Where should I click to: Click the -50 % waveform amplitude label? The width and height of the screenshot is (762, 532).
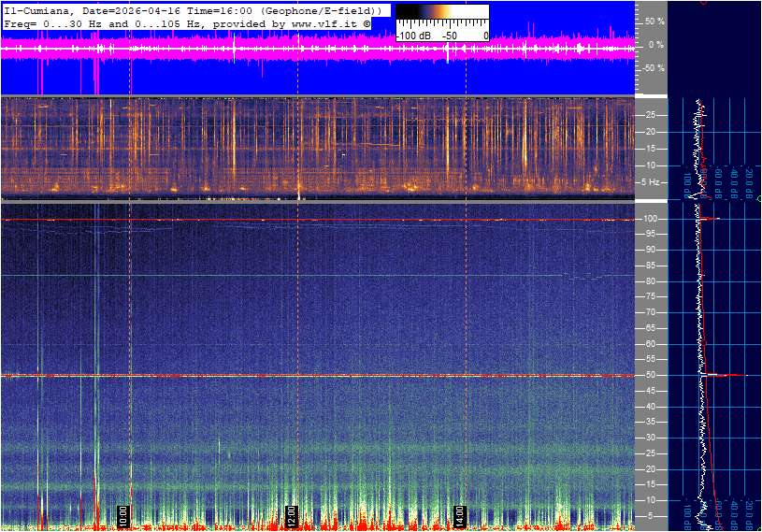(x=653, y=68)
